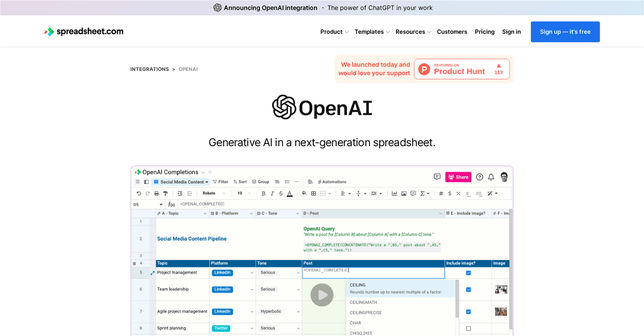Toggle Include image checkbox for Project management row
The width and height of the screenshot is (644, 336).
[x=468, y=273]
